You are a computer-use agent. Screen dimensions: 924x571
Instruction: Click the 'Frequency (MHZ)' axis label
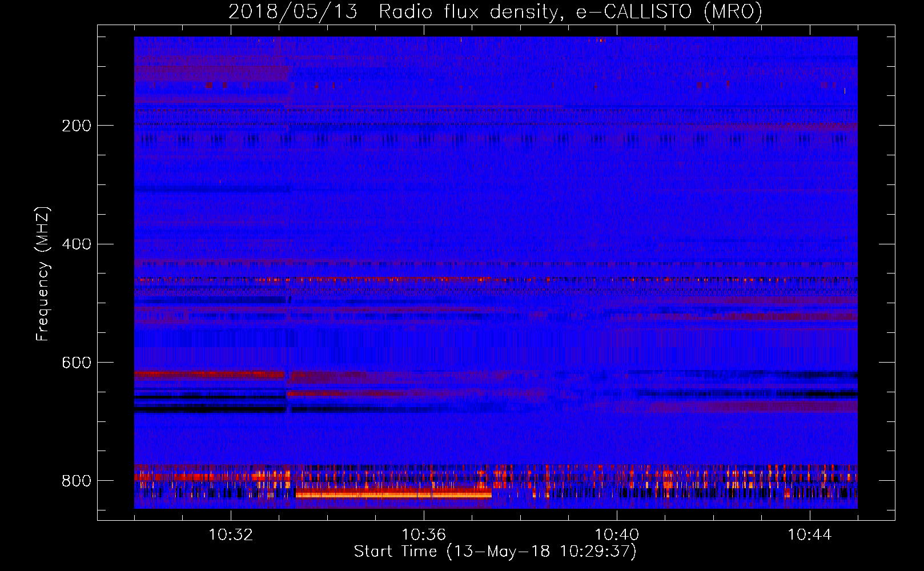pyautogui.click(x=43, y=274)
